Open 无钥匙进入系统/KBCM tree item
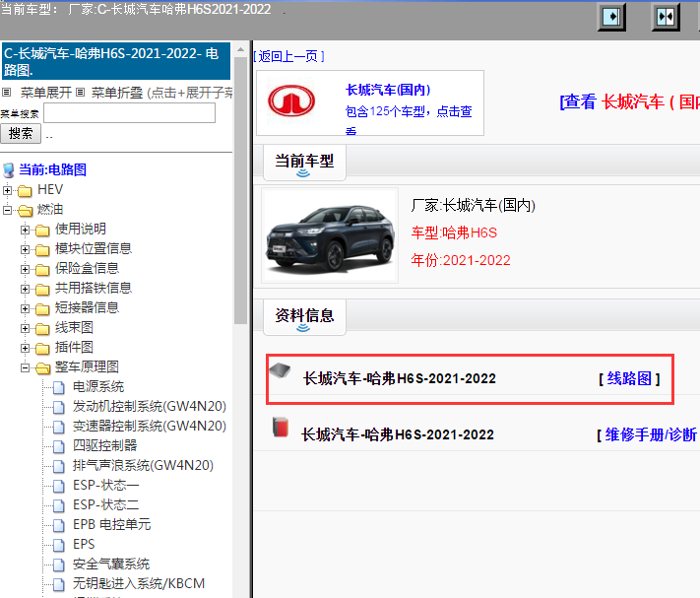This screenshot has width=700, height=598. pos(139,583)
